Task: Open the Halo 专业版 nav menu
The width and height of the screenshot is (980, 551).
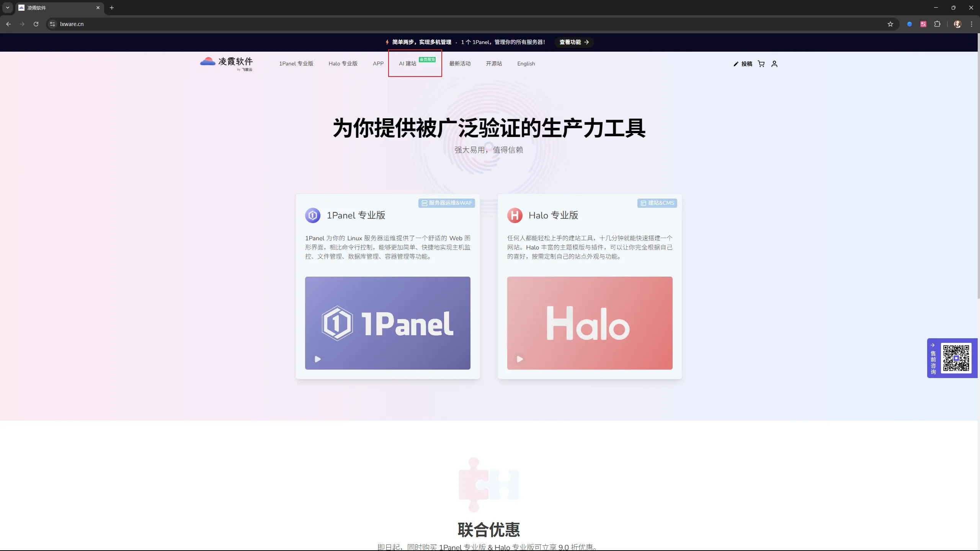Action: (x=343, y=64)
